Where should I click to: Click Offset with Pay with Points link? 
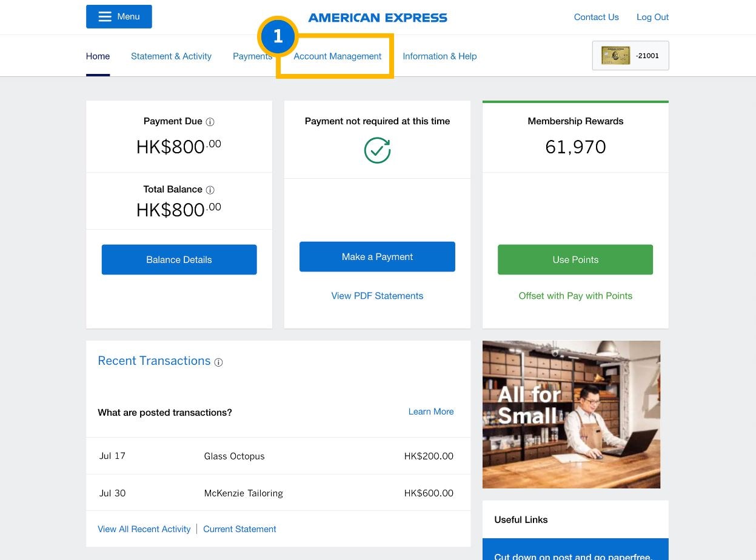tap(575, 296)
